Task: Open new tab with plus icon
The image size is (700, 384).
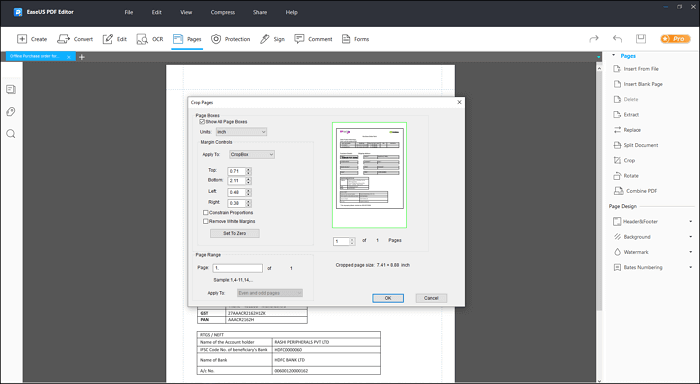Action: point(82,57)
